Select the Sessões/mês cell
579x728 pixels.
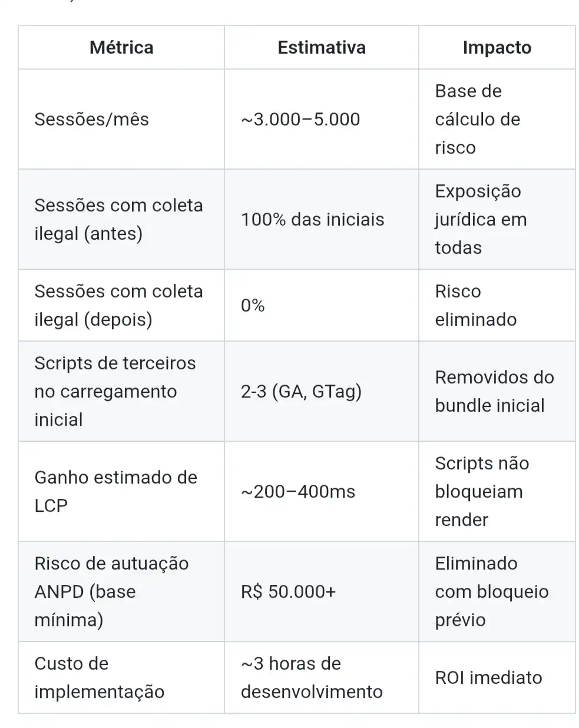coord(91,120)
